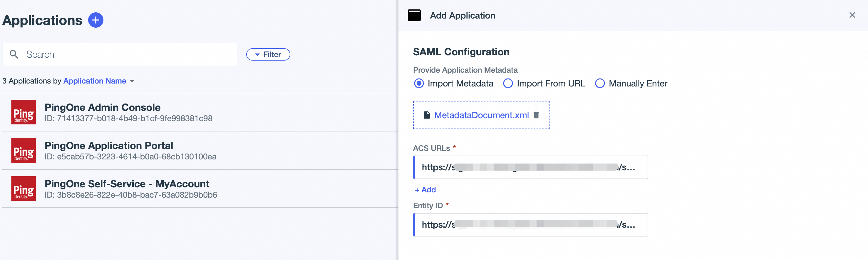Choose the Manually Enter radio option
The image size is (868, 260).
click(600, 83)
